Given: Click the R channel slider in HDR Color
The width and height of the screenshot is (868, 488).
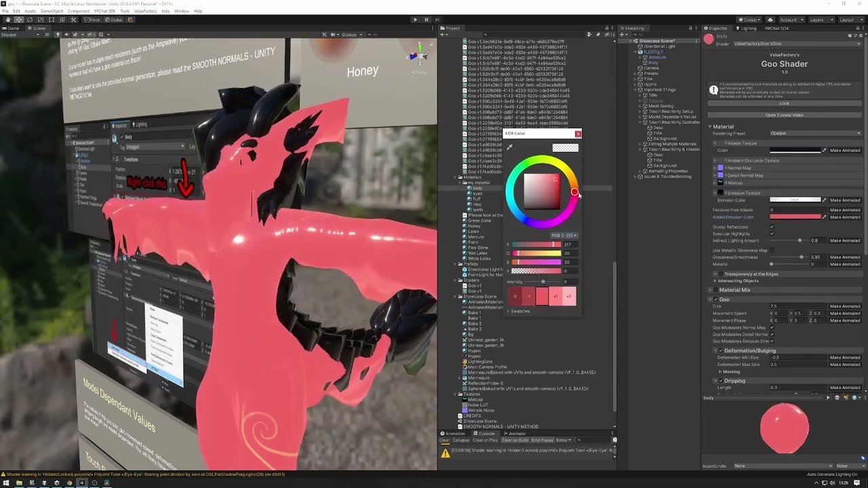Looking at the screenshot, I should coord(536,245).
